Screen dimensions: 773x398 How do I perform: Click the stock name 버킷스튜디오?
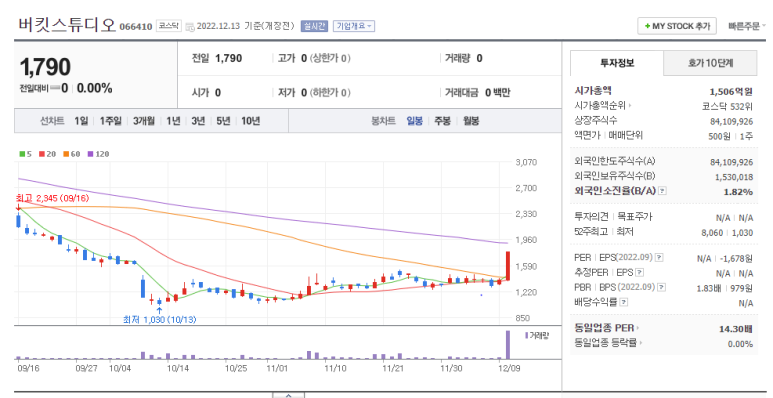pyautogui.click(x=67, y=25)
